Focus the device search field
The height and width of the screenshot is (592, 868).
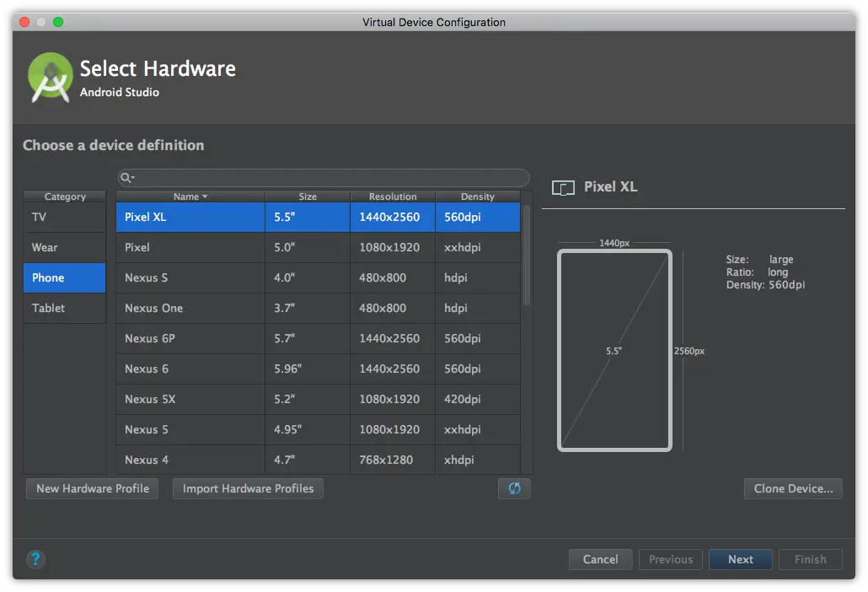[324, 178]
